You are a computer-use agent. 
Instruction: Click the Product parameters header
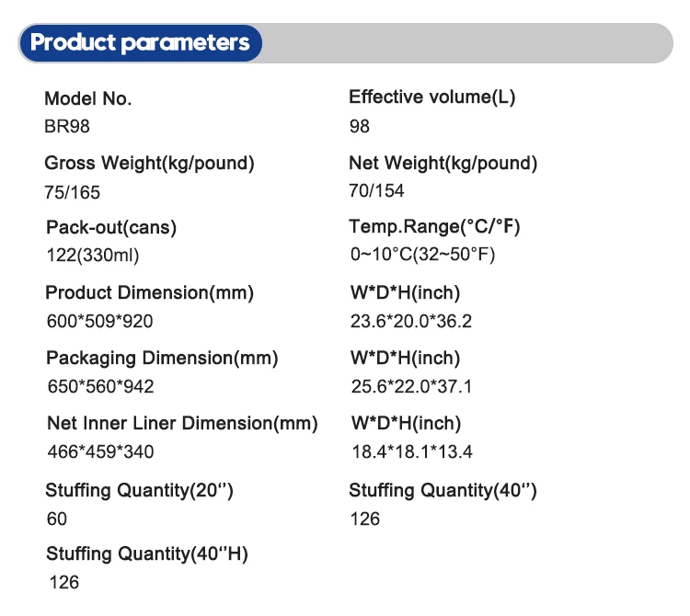[140, 43]
